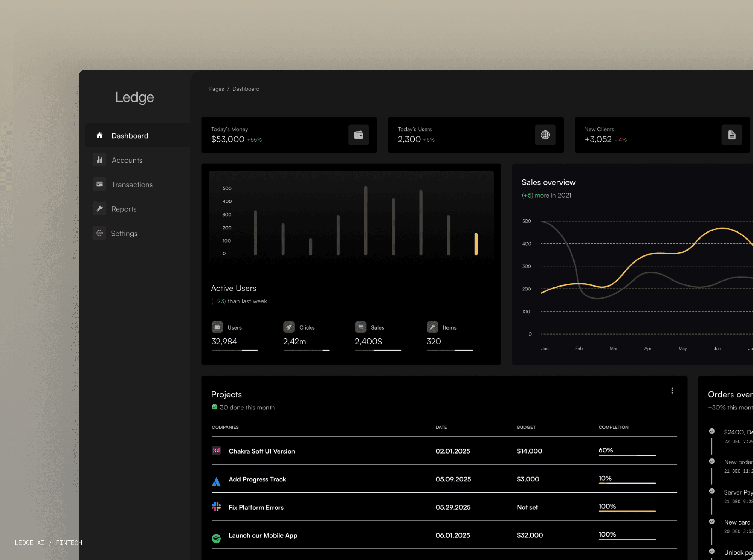Click the Reports wrench sidebar icon
The height and width of the screenshot is (560, 753).
tap(99, 208)
